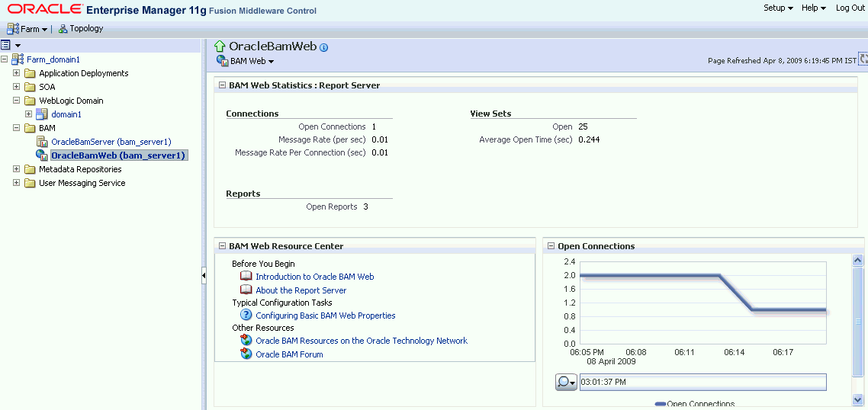
Task: Click the Topology icon
Action: [63, 29]
